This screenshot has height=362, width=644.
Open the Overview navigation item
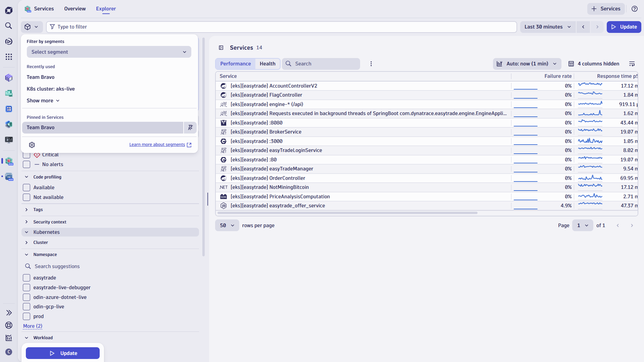point(75,9)
